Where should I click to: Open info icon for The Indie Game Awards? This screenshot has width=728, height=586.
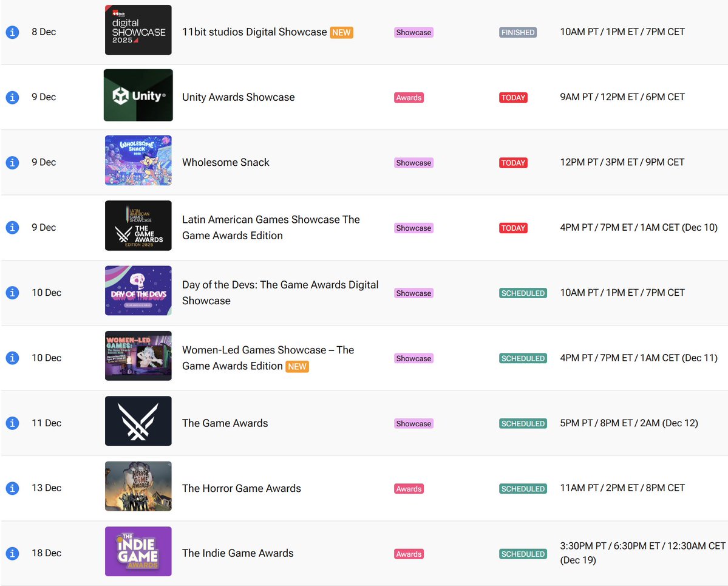pos(12,553)
